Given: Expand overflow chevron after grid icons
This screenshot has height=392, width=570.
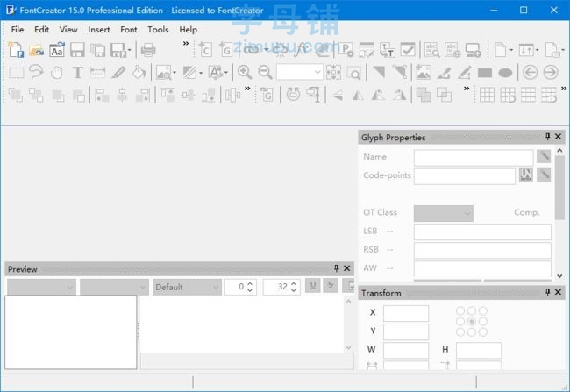Looking at the screenshot, I should [564, 89].
